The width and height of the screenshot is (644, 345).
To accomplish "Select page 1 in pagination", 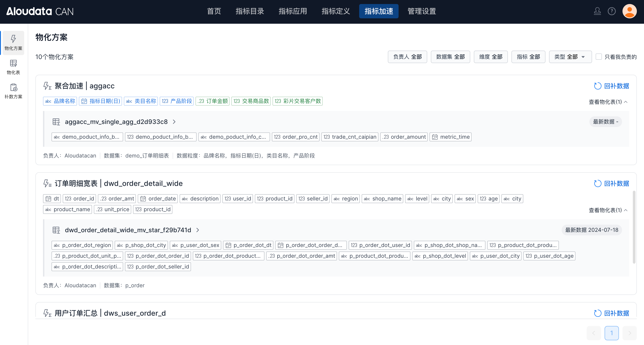I will tap(612, 333).
